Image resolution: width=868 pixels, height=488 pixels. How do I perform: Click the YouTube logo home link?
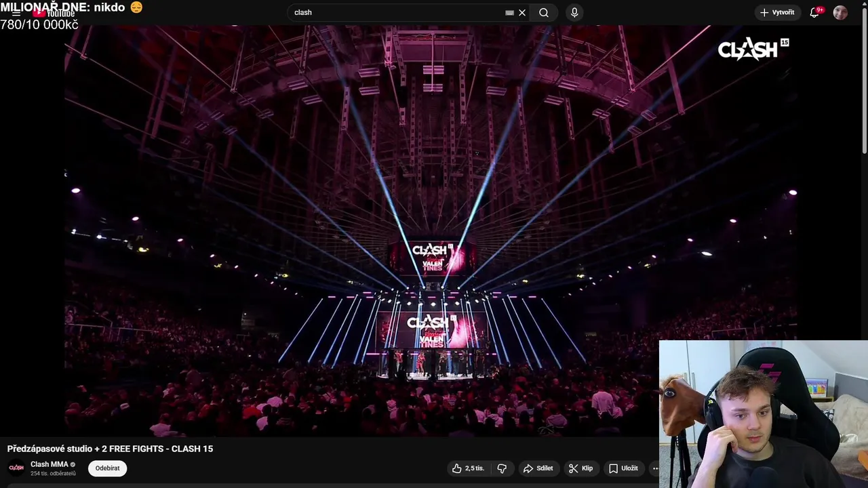click(53, 13)
